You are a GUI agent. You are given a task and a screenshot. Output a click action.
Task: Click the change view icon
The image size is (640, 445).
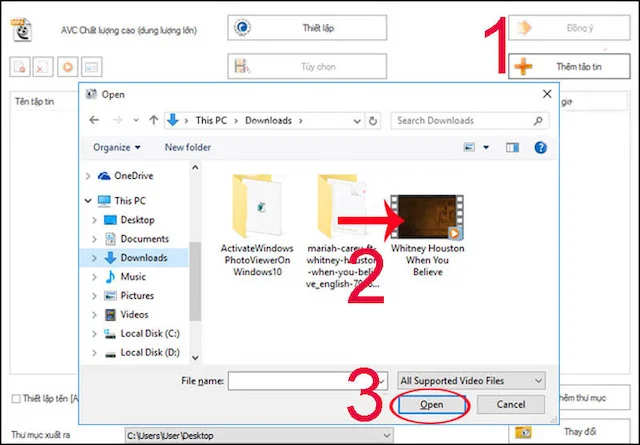coord(469,147)
